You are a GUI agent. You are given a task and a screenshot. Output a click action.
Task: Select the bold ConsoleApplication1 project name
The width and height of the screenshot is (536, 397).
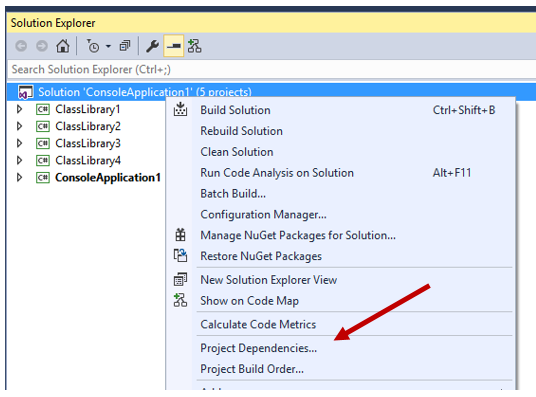[108, 178]
